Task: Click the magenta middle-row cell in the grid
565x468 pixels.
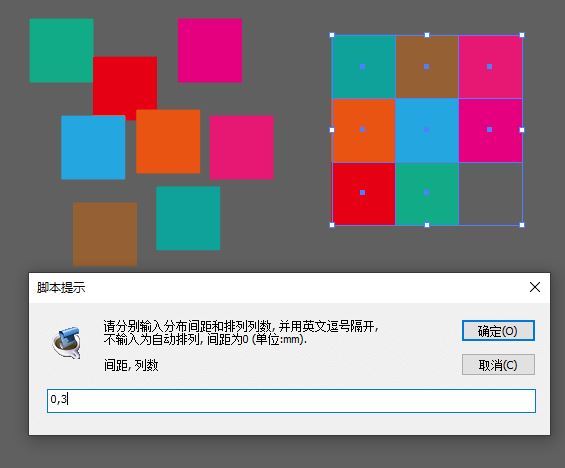Action: pos(490,130)
